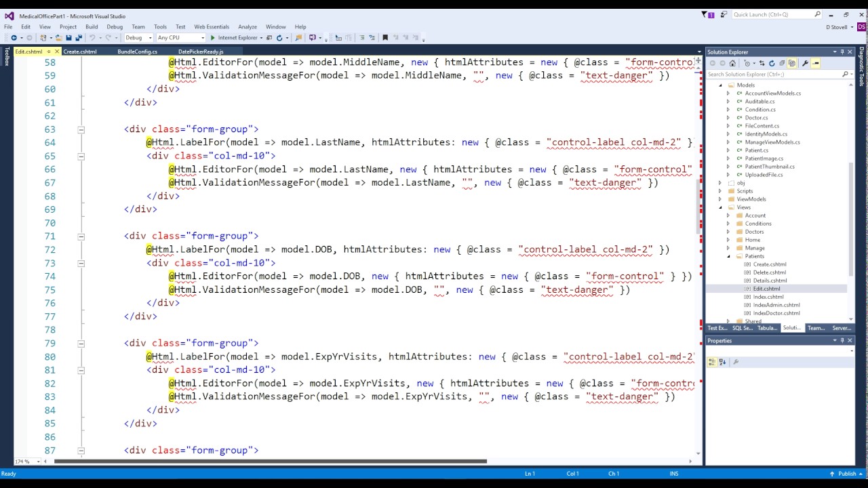Click Sync with Active Document icon
Image resolution: width=868 pixels, height=488 pixels.
click(x=762, y=63)
